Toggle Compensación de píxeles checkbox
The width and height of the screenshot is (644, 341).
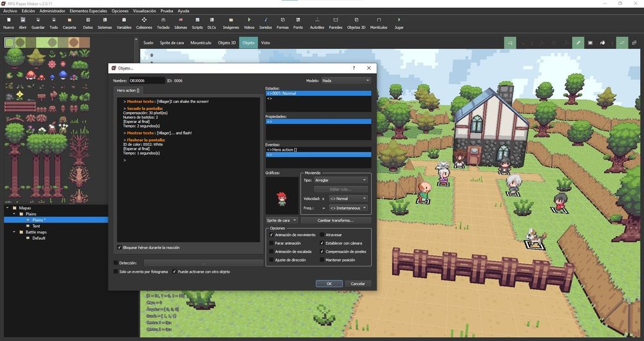coord(322,252)
